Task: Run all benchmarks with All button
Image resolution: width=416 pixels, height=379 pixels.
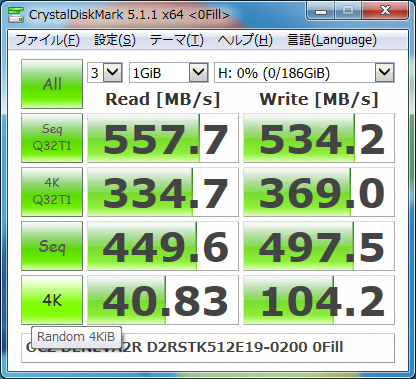Action: pyautogui.click(x=52, y=84)
